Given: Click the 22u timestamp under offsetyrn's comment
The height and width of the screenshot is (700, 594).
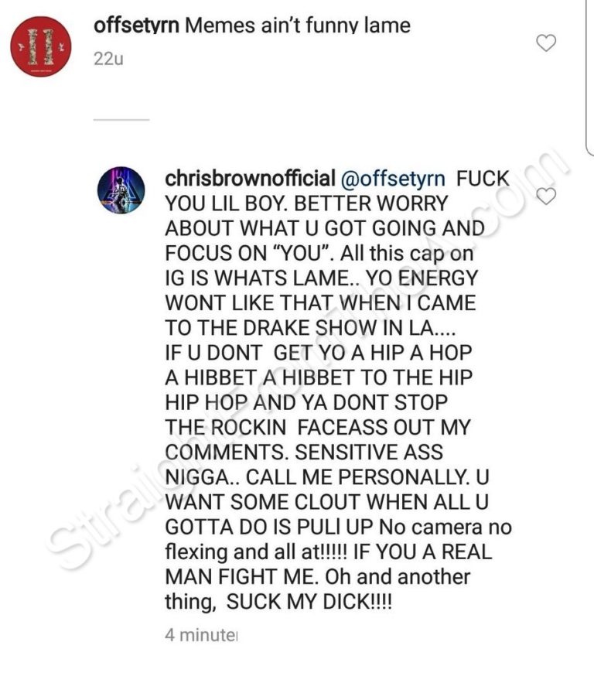Looking at the screenshot, I should point(108,59).
